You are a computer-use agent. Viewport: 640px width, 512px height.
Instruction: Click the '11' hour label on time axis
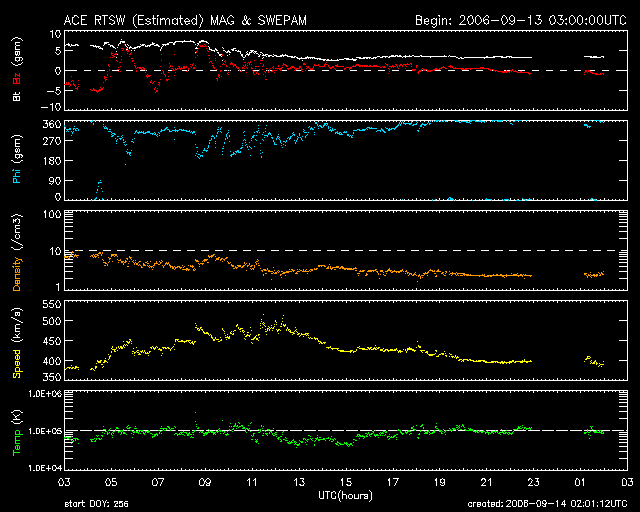252,483
